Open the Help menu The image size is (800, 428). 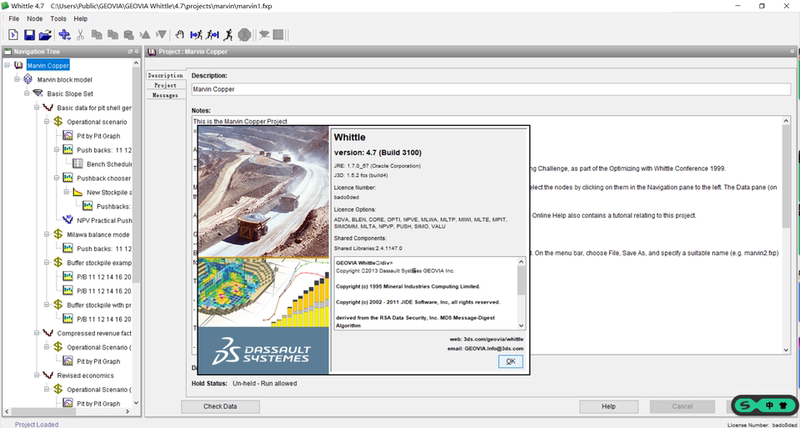(x=81, y=18)
